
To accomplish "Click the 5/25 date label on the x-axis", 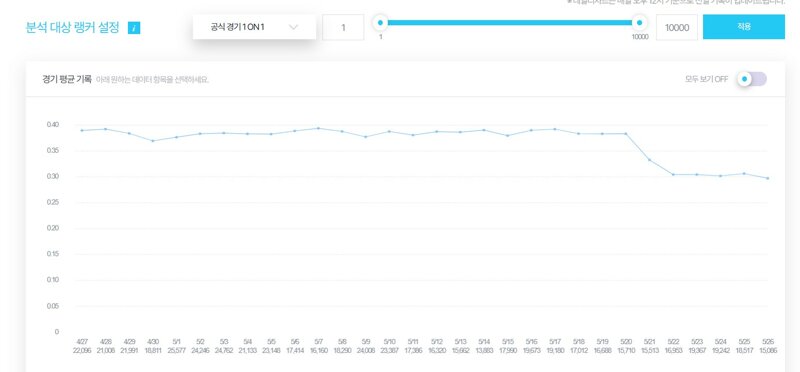I will tap(744, 341).
